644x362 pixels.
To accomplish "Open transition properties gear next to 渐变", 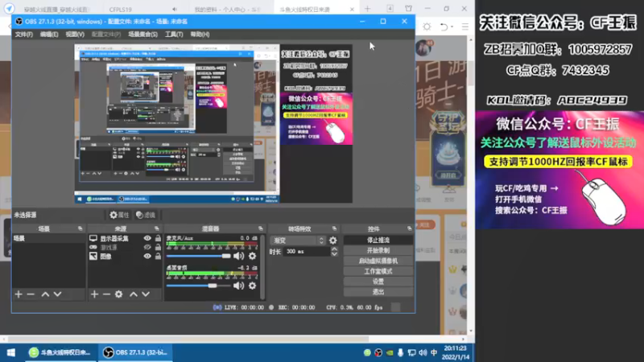I will pyautogui.click(x=333, y=241).
